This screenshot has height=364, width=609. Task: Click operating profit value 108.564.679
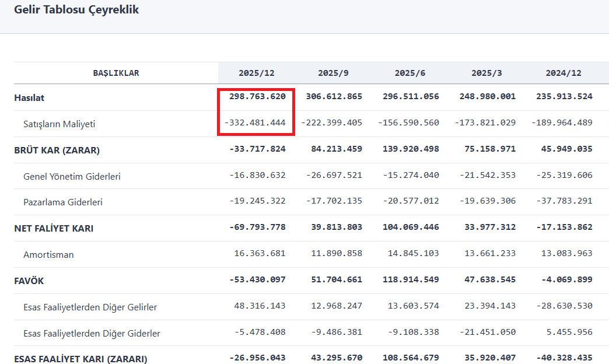click(411, 358)
